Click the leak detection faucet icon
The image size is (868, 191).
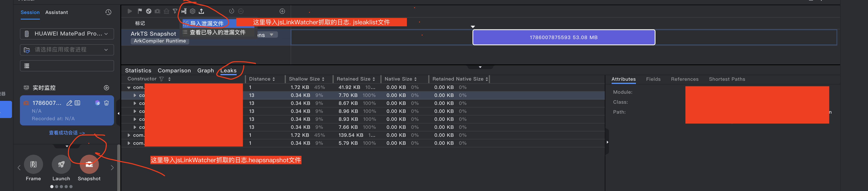pos(184,11)
